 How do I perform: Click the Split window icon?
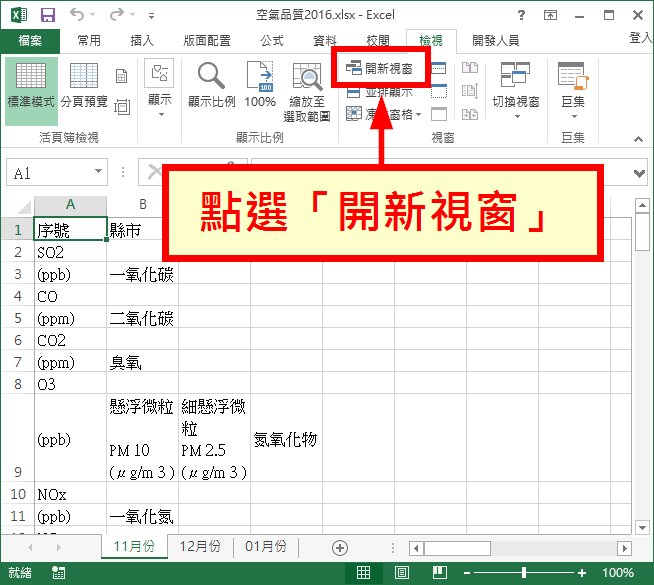coord(438,68)
